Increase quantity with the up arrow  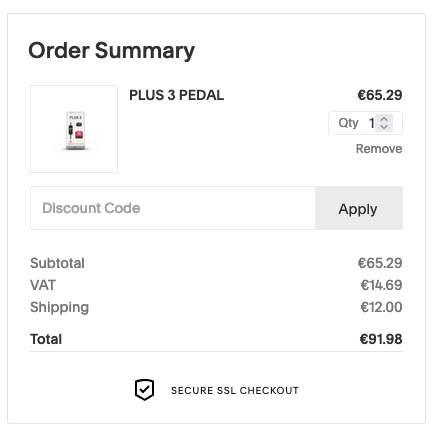pos(384,119)
